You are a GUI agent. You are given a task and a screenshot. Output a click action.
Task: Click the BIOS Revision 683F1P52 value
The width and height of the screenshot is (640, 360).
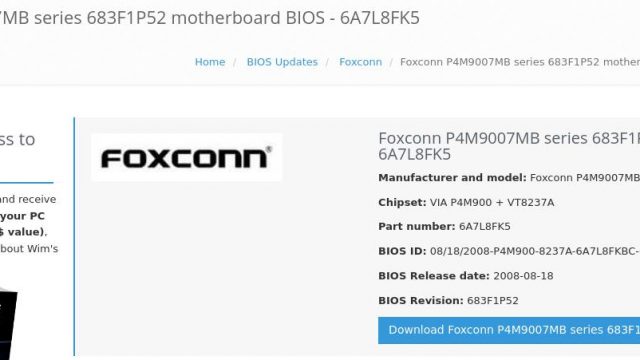[x=493, y=301]
